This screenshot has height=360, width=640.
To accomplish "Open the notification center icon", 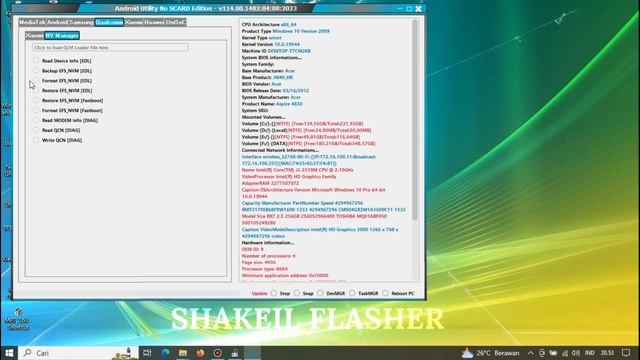I will (x=626, y=353).
